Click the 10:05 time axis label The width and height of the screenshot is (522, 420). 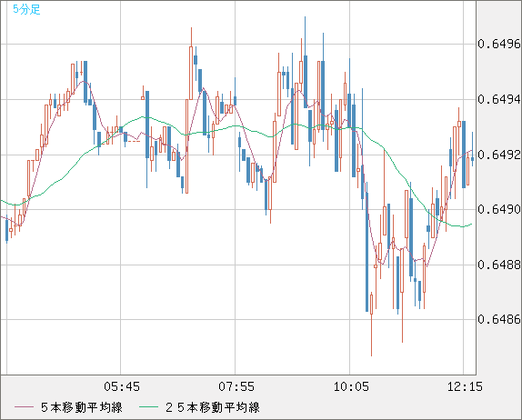point(351,386)
